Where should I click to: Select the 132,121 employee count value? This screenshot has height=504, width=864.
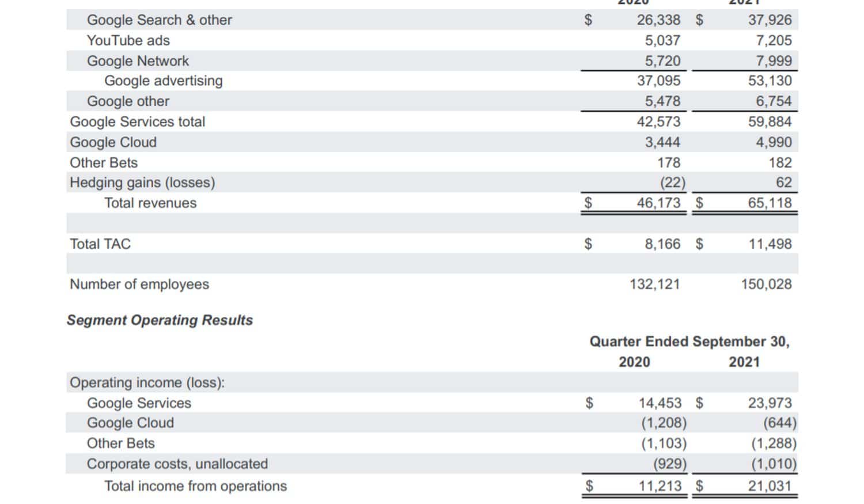tap(654, 284)
